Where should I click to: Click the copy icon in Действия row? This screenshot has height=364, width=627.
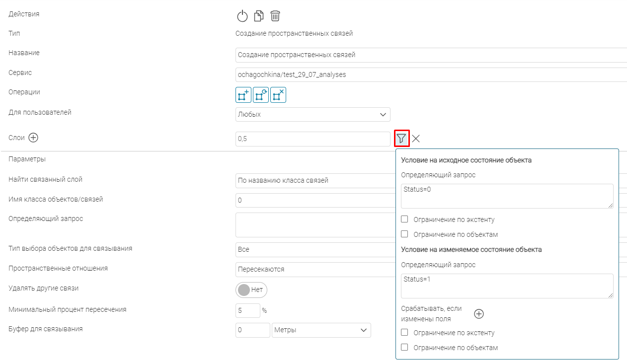click(258, 16)
